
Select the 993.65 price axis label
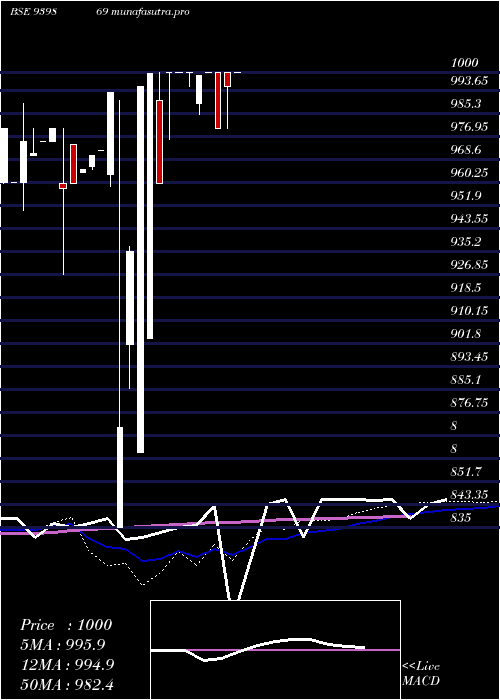(x=469, y=81)
